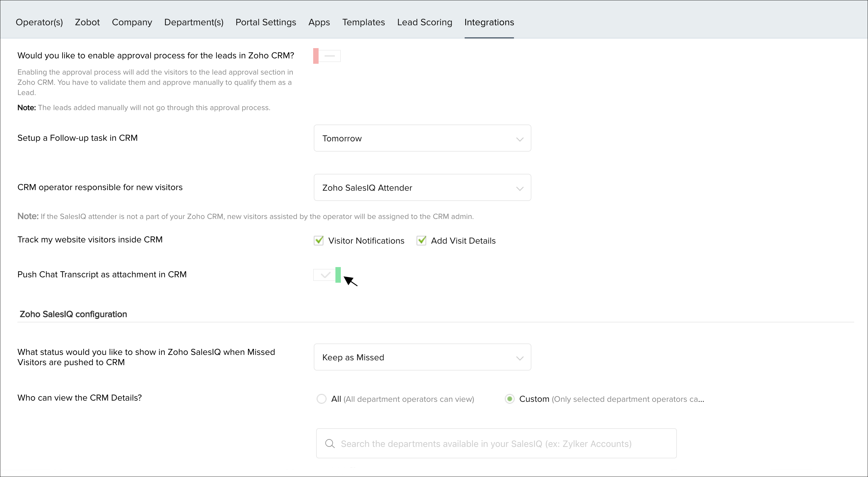The height and width of the screenshot is (477, 868).
Task: Uncheck Add Visit Details checkbox
Action: [x=421, y=240]
